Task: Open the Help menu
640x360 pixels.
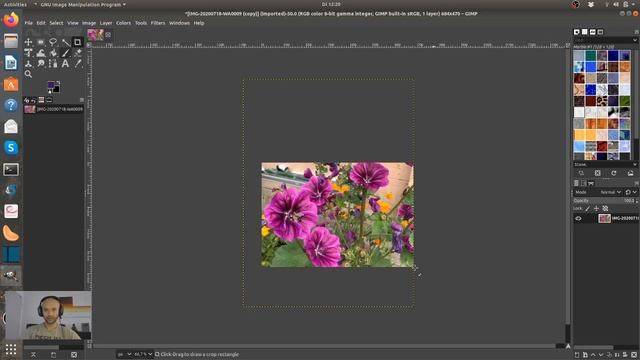Action: tap(199, 23)
